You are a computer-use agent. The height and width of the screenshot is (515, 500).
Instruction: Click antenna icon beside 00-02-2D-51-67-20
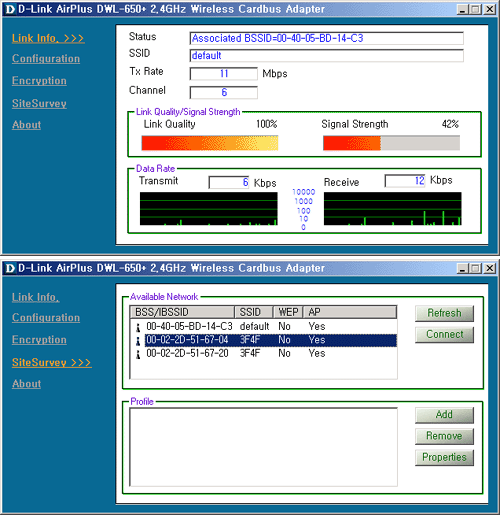[x=138, y=354]
